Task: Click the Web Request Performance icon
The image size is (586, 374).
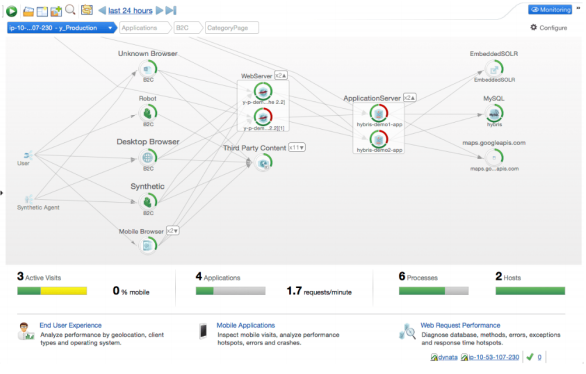Action: [x=407, y=331]
